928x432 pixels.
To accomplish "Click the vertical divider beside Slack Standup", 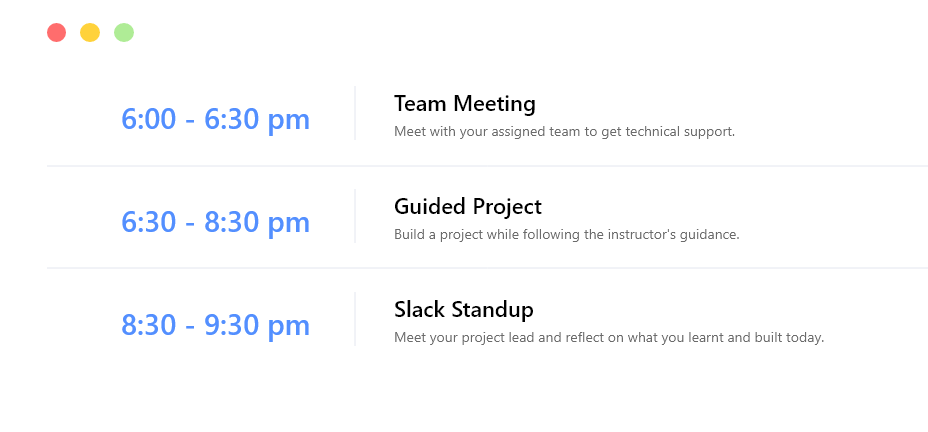I will (x=355, y=318).
